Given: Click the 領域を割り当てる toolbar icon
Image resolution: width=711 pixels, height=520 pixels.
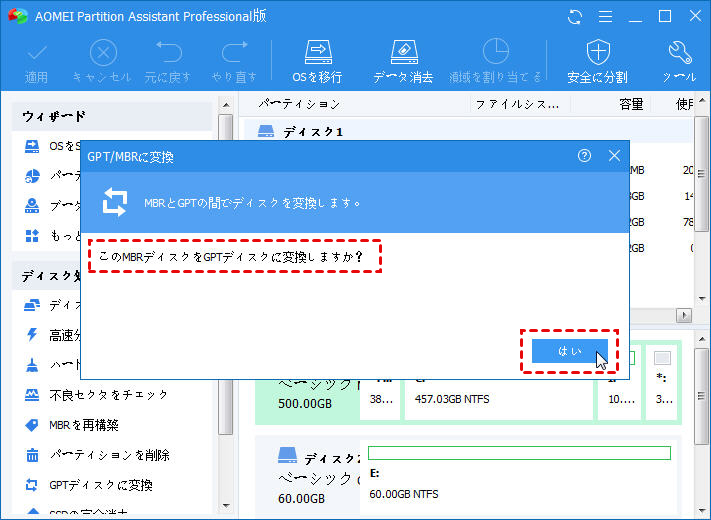Looking at the screenshot, I should pyautogui.click(x=496, y=51).
